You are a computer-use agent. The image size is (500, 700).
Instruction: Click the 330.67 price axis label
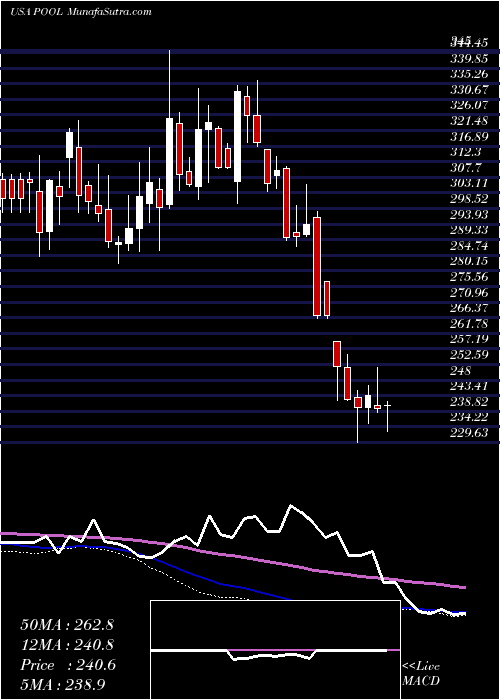pos(469,90)
